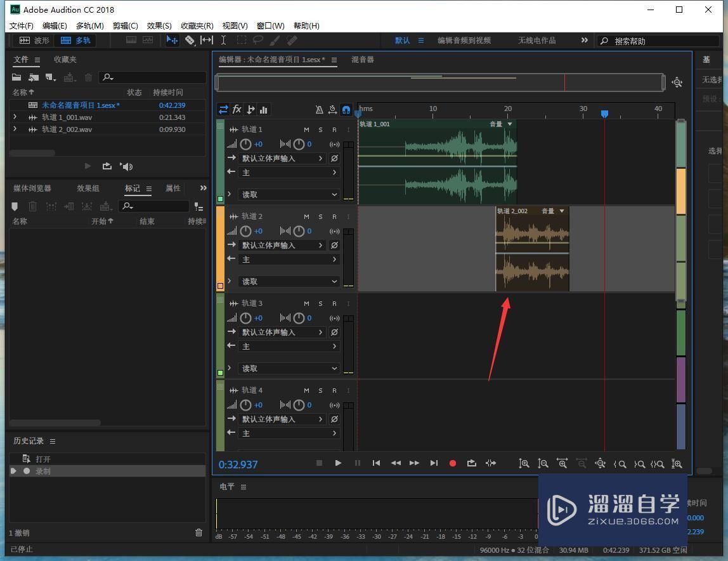Toggle the metronome icon
The width and height of the screenshot is (728, 561).
(x=319, y=110)
